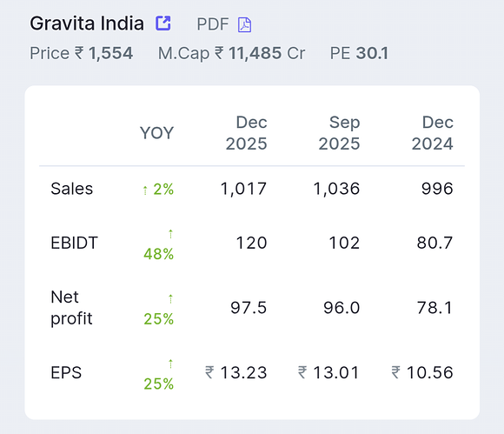Screen dimensions: 504x434
Task: Select the YOY column header
Action: pos(157,133)
